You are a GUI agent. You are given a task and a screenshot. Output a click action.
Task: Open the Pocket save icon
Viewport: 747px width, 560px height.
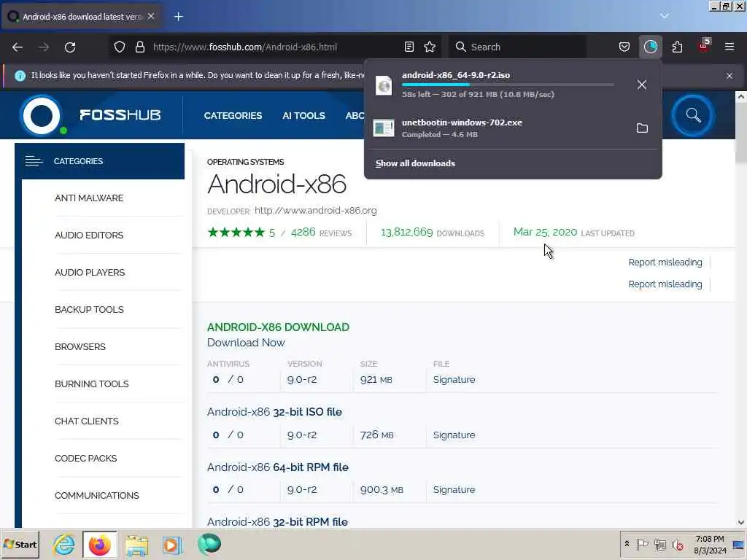(624, 47)
